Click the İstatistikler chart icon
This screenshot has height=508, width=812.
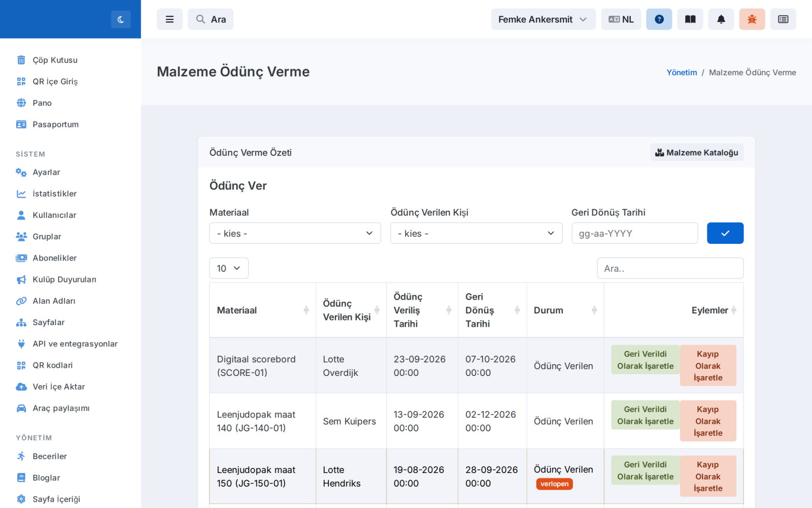21,194
